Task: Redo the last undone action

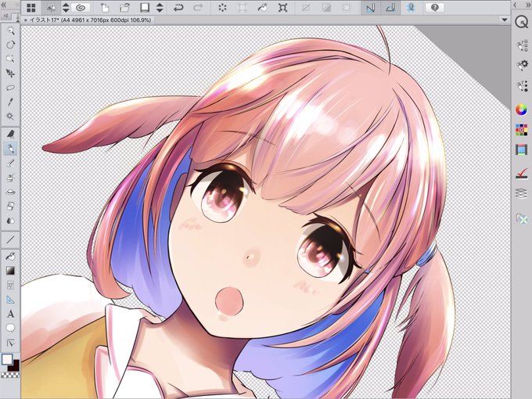Action: (198, 8)
